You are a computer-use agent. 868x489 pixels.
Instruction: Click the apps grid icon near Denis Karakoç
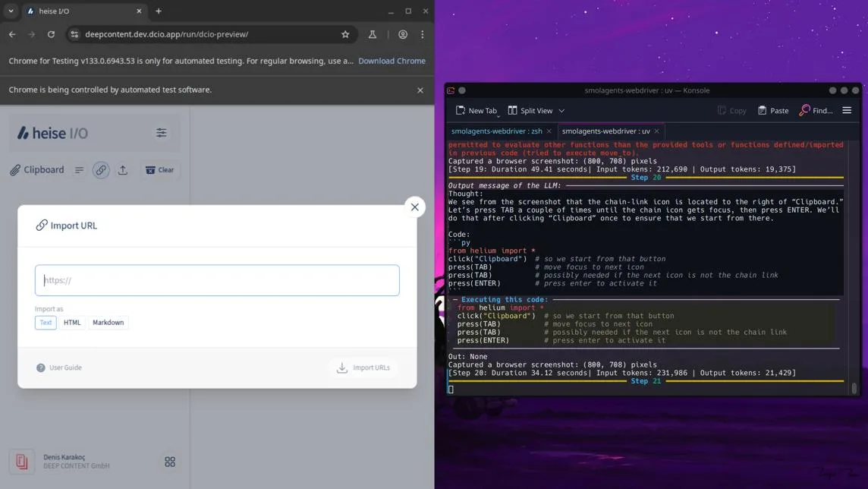(x=170, y=462)
